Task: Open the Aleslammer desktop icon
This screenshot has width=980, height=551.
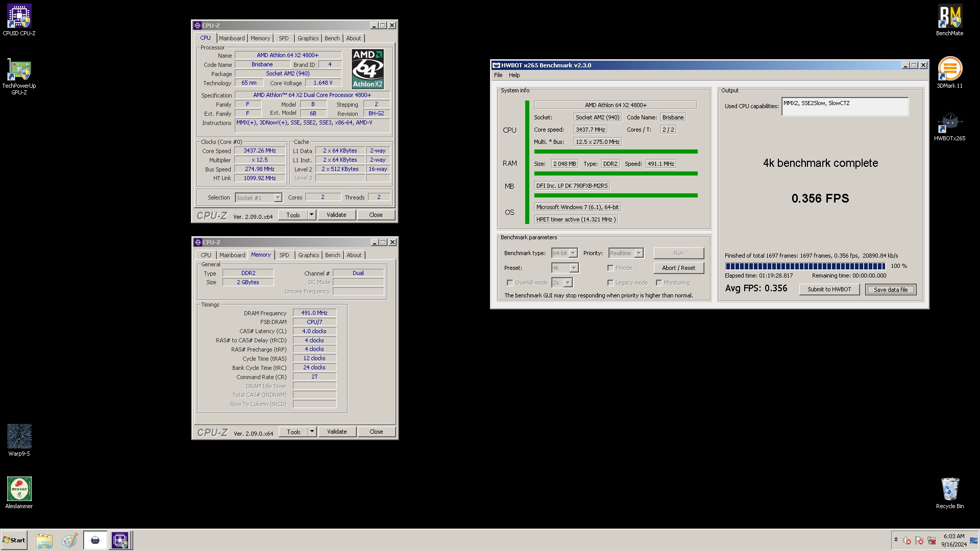Action: pyautogui.click(x=19, y=492)
